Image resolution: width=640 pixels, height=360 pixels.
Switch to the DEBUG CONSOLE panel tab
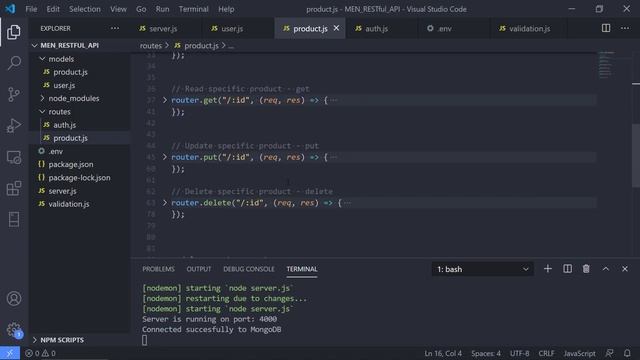pos(249,269)
